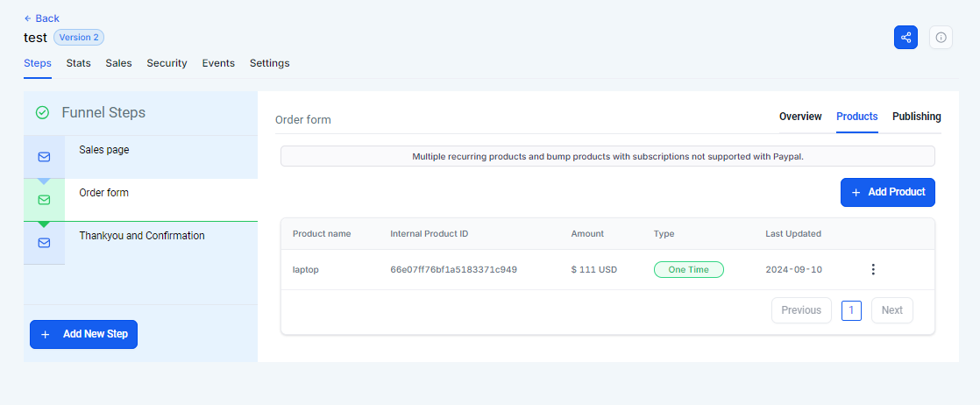Open the info icon button
980x405 pixels.
941,38
